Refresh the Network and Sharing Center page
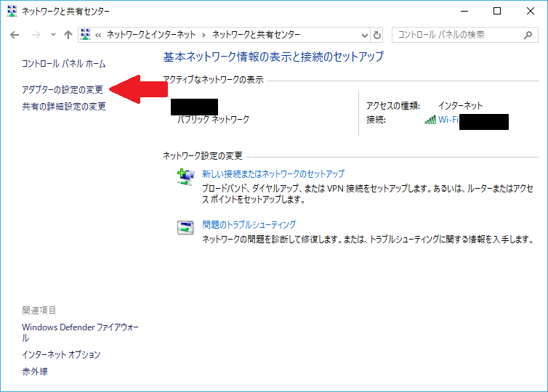Screen dimensions: 548x392 (x=376, y=36)
